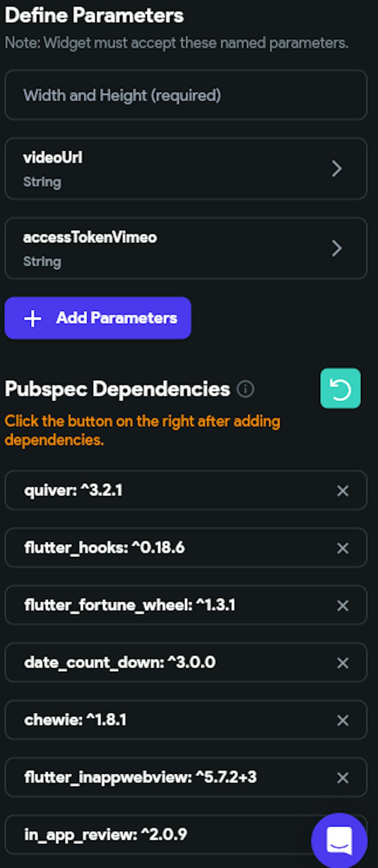Remove the quiver dependency
The image size is (378, 868).
pyautogui.click(x=342, y=491)
